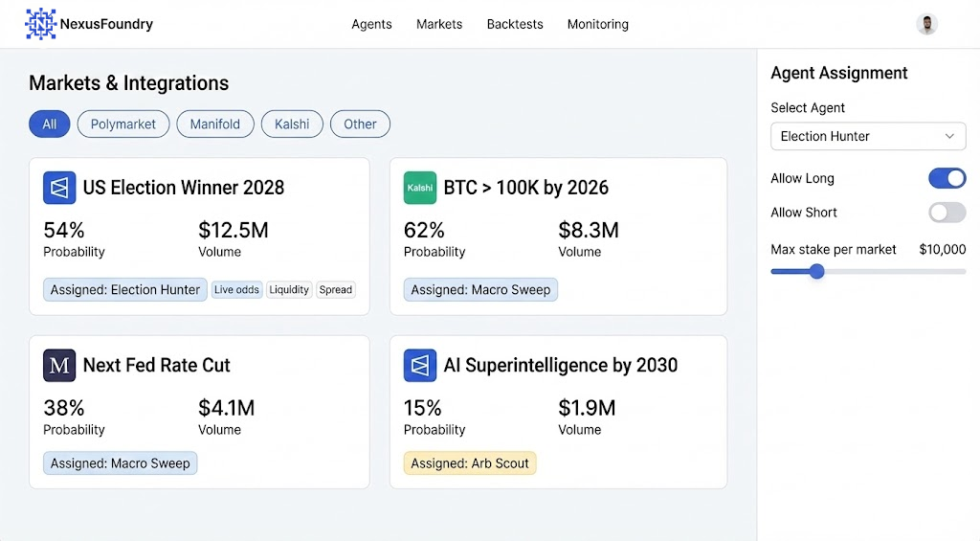Viewport: 980px width, 541px height.
Task: Click the Spread tag
Action: coord(336,289)
